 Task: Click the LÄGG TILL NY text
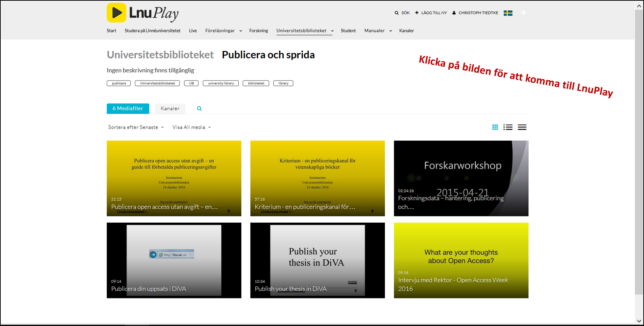coord(434,13)
